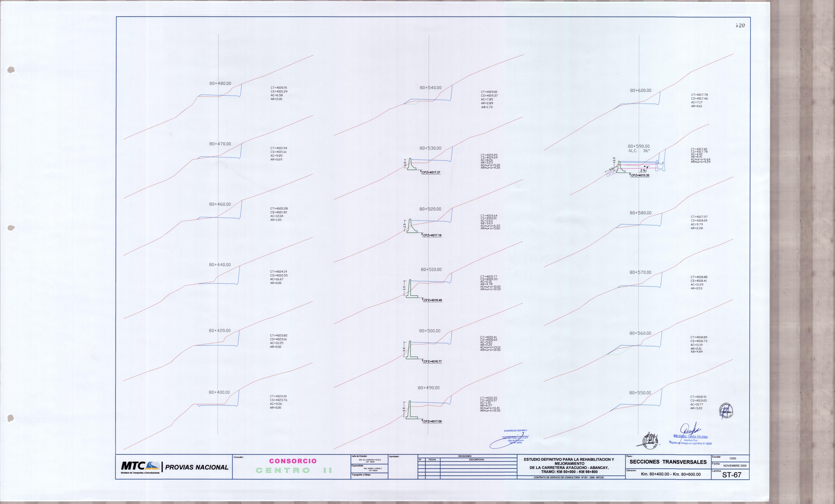Click the scale value 1/200
Screen dimensions: 835x504
click(x=733, y=458)
